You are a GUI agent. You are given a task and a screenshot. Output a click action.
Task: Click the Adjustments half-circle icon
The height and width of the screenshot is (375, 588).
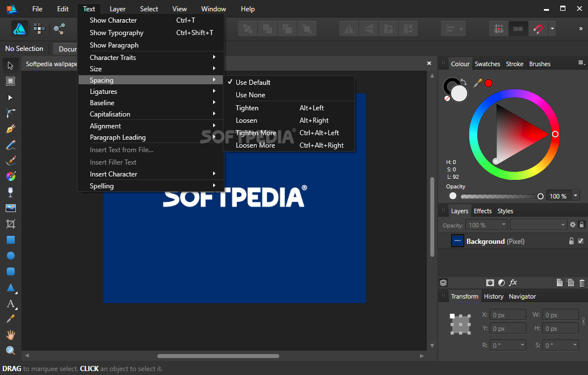501,283
